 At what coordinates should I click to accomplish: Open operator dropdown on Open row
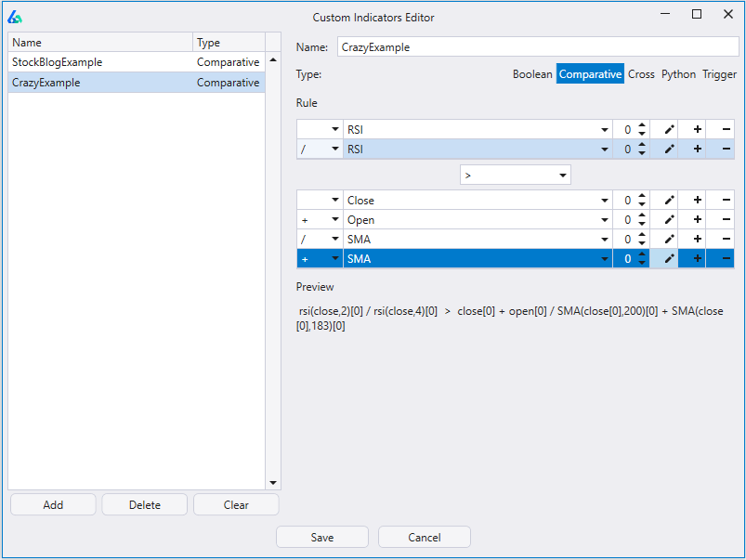(x=334, y=220)
